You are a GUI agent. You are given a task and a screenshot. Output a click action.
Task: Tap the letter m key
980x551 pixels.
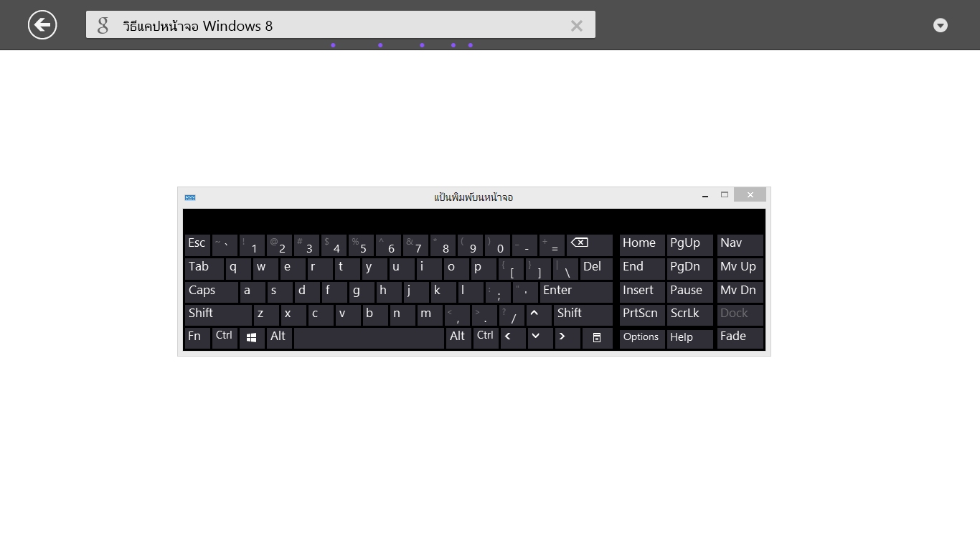pos(430,315)
